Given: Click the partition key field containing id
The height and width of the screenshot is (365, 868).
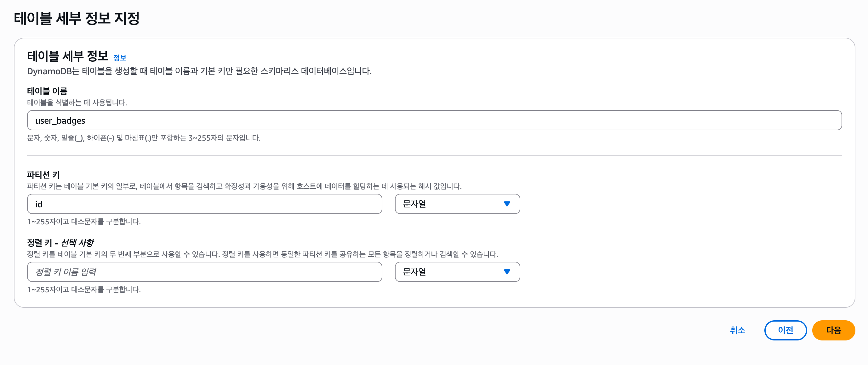Looking at the screenshot, I should tap(204, 204).
